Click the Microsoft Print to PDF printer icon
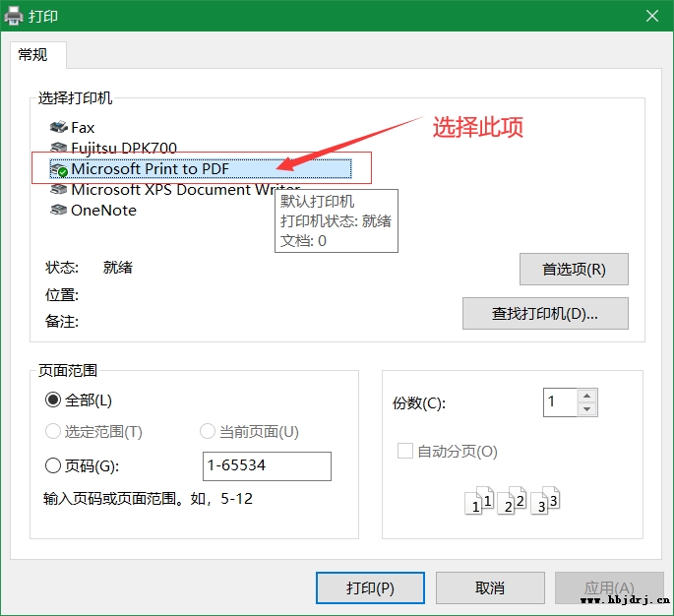This screenshot has width=674, height=616. 59,169
